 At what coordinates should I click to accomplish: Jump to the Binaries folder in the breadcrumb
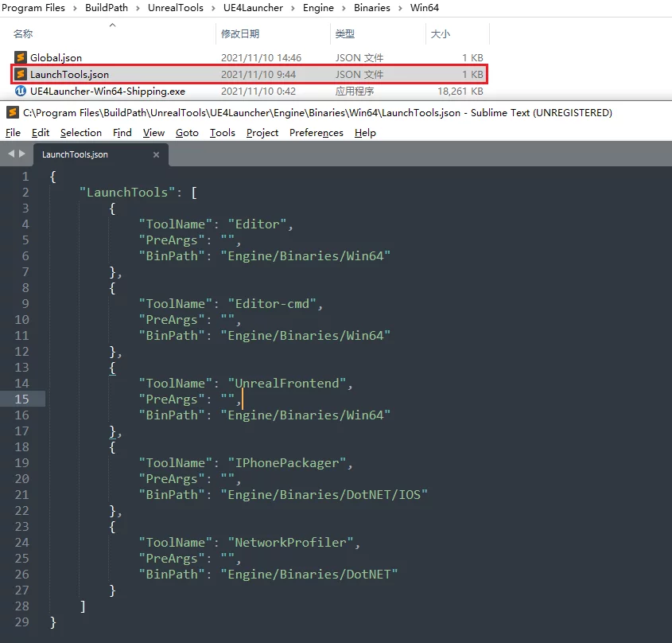[x=372, y=8]
